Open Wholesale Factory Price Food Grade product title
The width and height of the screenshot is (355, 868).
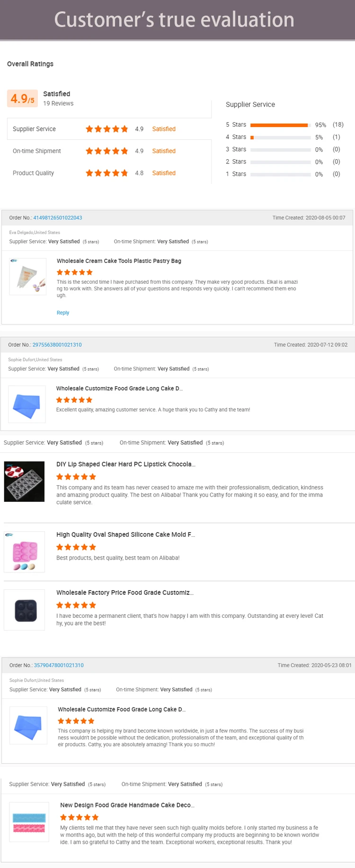(x=124, y=593)
